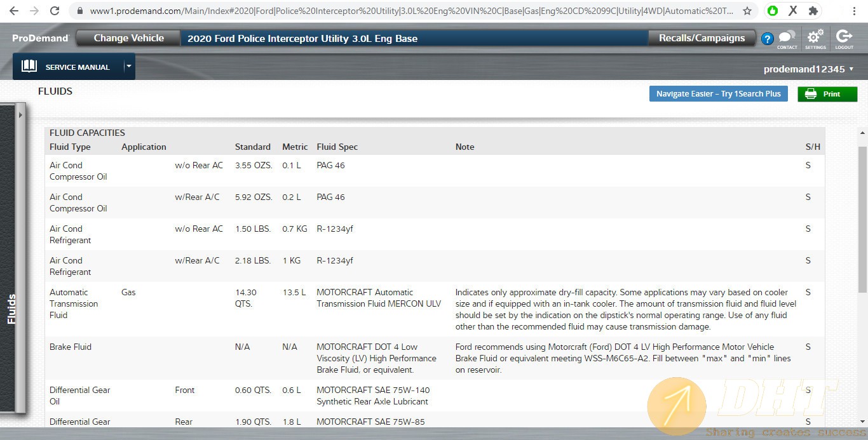The width and height of the screenshot is (868, 440).
Task: Open the Recalls/Campaigns tab
Action: pos(702,38)
